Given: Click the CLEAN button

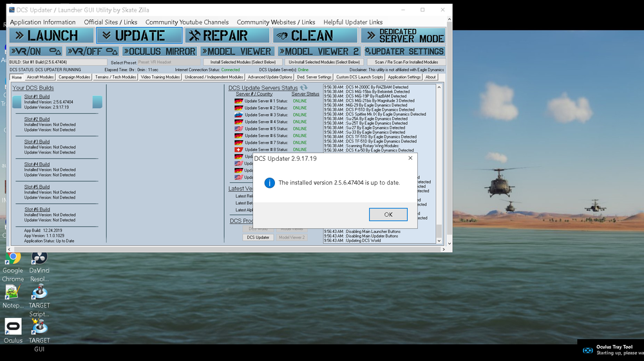Looking at the screenshot, I should tap(315, 35).
